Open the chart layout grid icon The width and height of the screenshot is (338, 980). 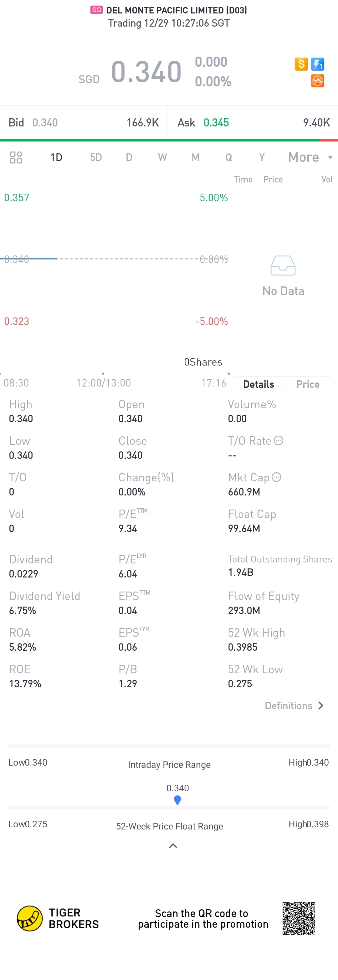[16, 157]
